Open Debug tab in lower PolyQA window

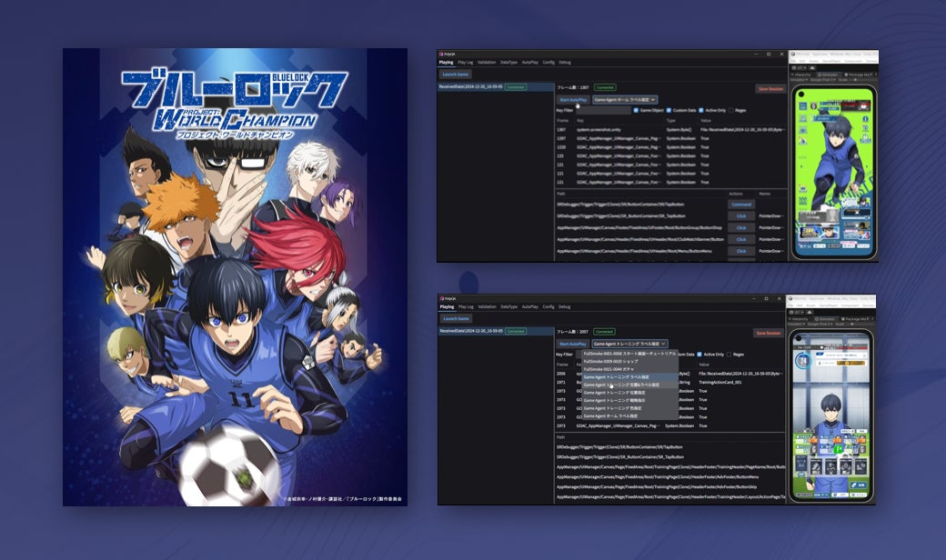[x=564, y=306]
